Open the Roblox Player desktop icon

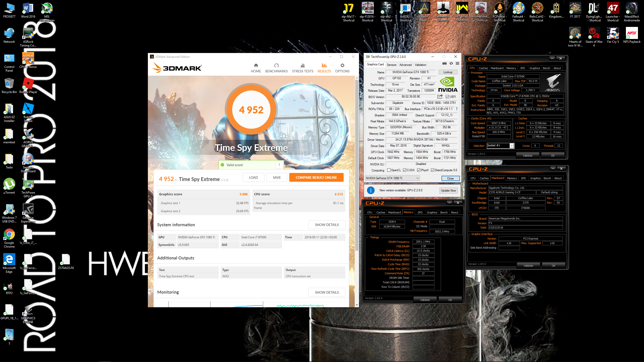(x=28, y=85)
